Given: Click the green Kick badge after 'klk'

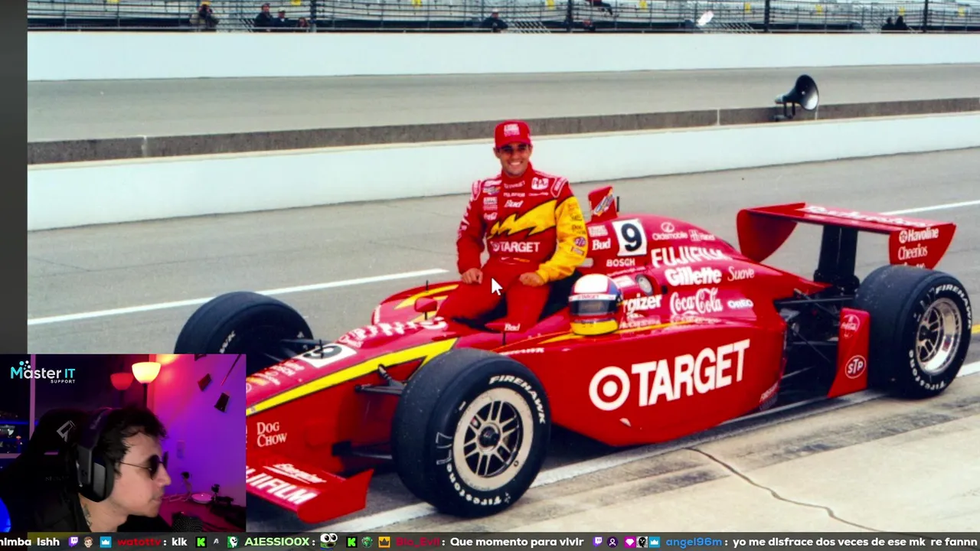Looking at the screenshot, I should (x=201, y=542).
